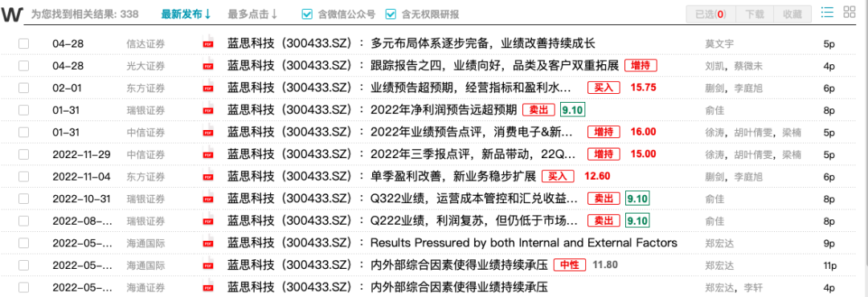Viewport: 868px width, 297px height.
Task: Click the 已选(0) button
Action: click(x=710, y=14)
